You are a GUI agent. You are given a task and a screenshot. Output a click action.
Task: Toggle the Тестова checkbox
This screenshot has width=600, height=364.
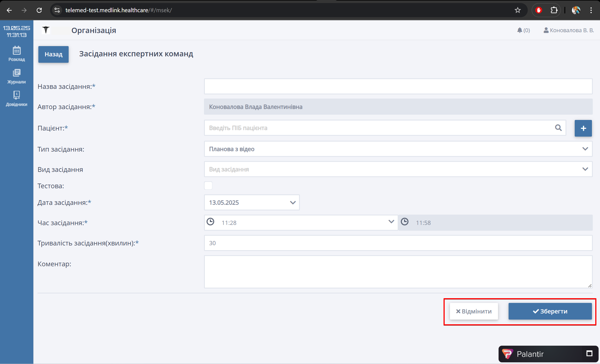(x=208, y=185)
